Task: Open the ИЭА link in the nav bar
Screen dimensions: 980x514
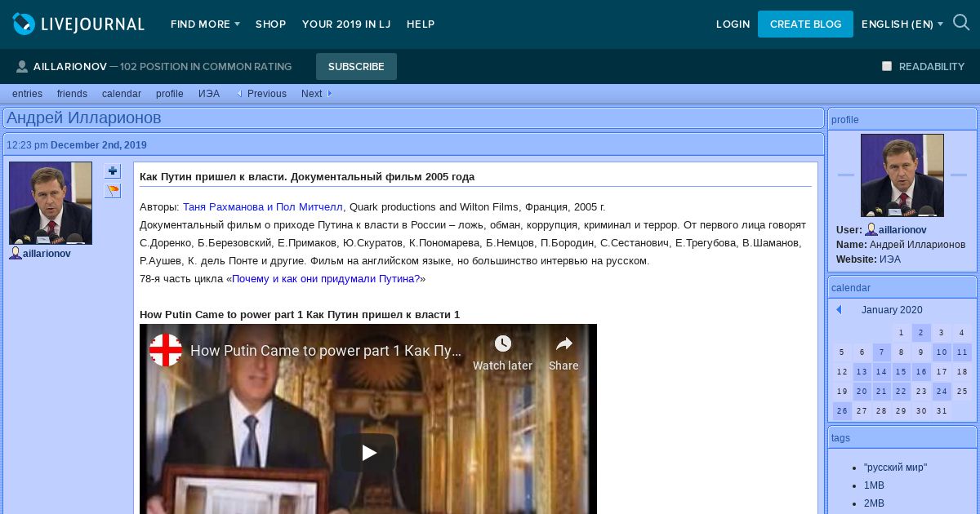Action: 209,94
